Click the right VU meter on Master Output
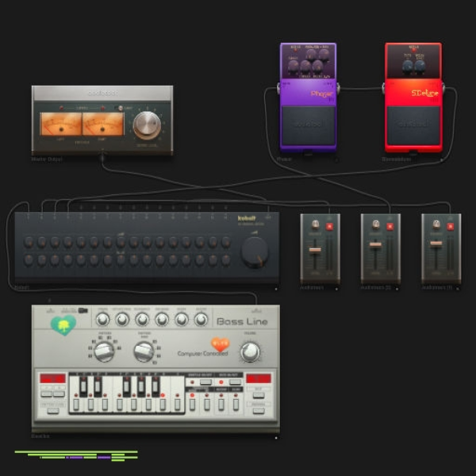 [103, 125]
